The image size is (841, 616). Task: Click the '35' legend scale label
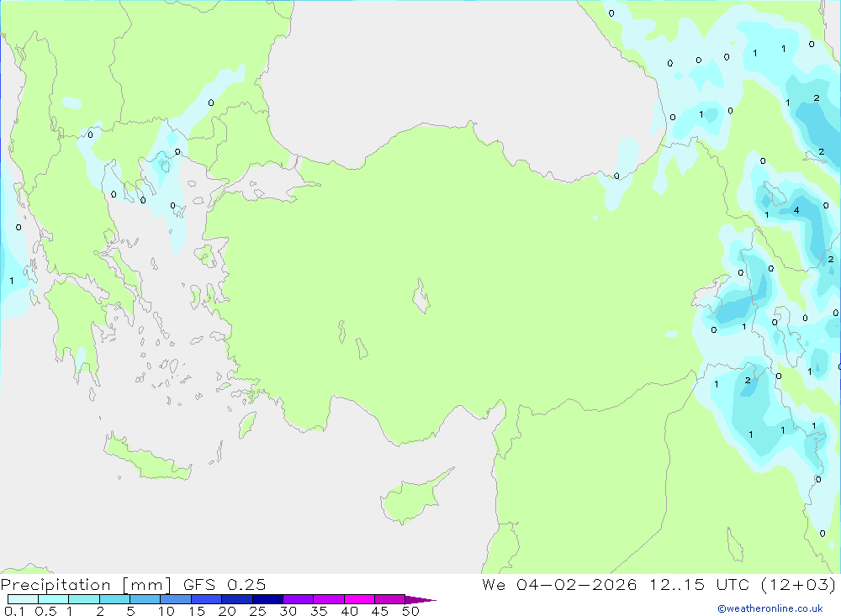coord(319,611)
